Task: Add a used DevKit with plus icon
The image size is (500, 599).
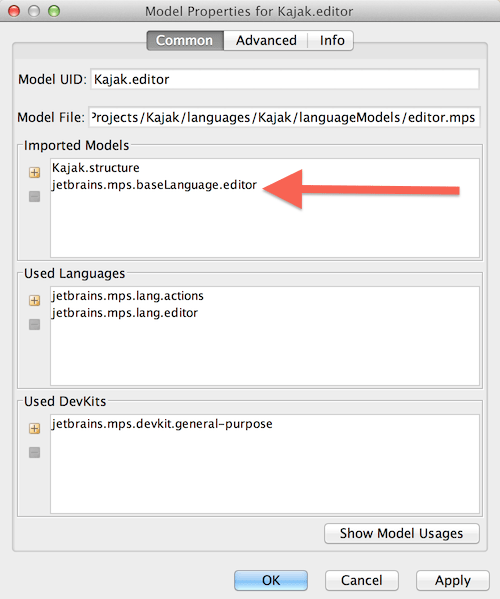Action: (34, 428)
